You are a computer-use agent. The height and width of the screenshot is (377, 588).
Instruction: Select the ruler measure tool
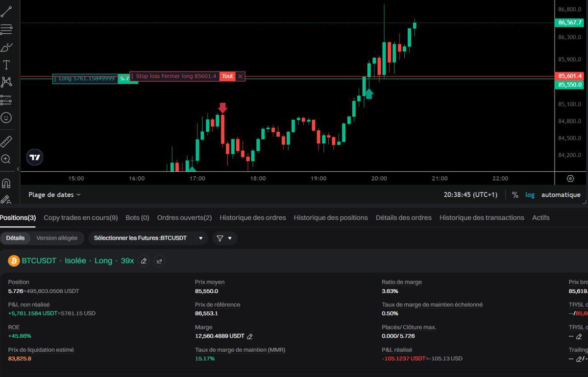click(x=6, y=141)
